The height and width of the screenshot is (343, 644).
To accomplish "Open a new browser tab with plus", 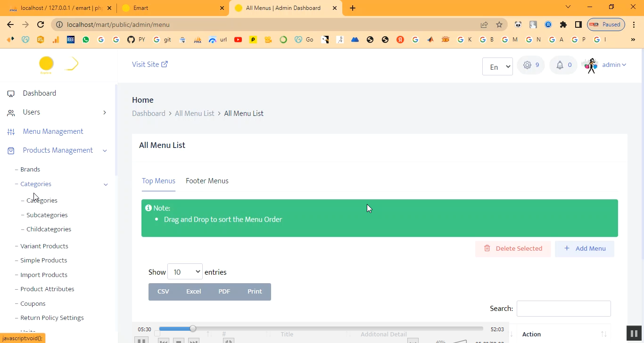I will point(353,8).
